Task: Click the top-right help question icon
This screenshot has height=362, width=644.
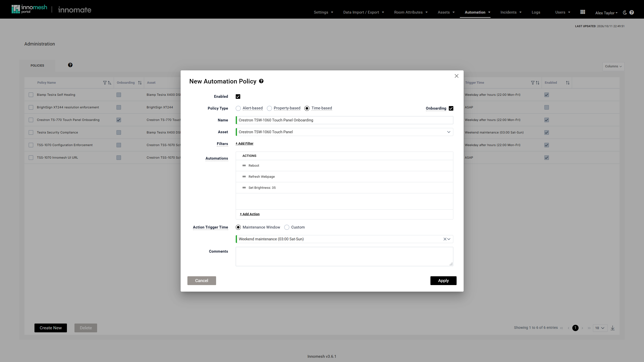Action: pos(632,12)
